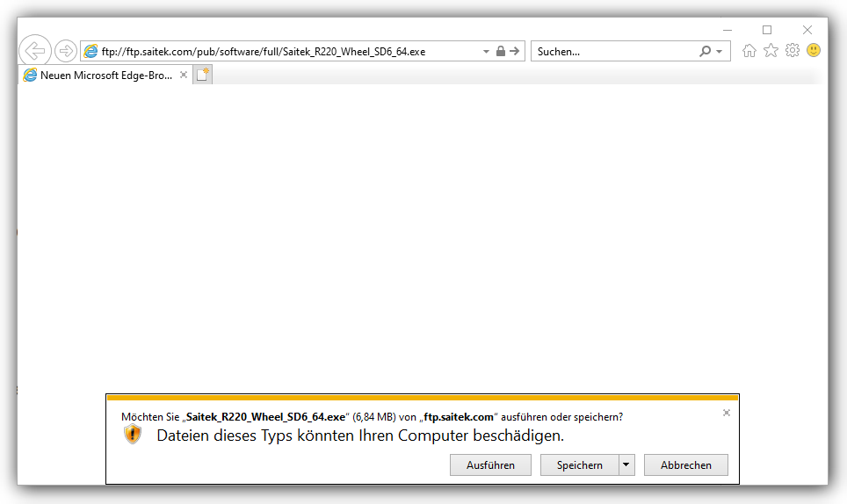
Task: Open the Favorites star icon
Action: pos(771,51)
